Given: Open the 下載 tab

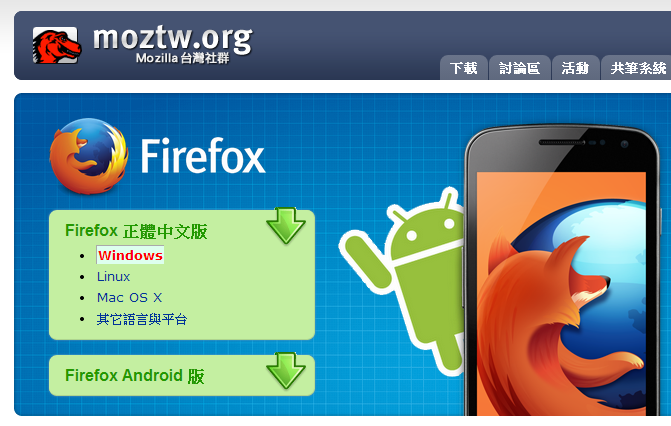Looking at the screenshot, I should click(463, 68).
